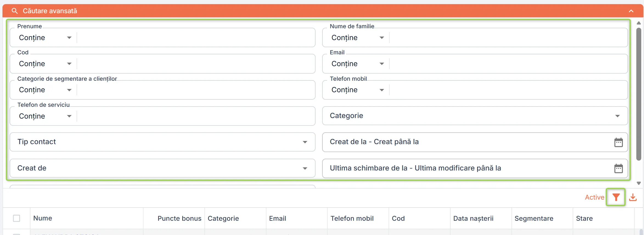Click the Active filter label
Viewport: 644px width, 235px height.
[x=594, y=197]
